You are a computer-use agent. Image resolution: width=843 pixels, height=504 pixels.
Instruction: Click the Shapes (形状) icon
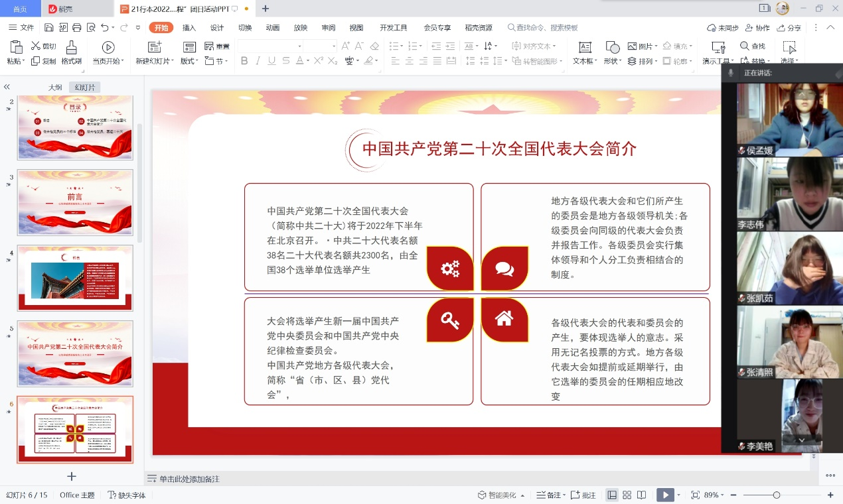coord(613,47)
